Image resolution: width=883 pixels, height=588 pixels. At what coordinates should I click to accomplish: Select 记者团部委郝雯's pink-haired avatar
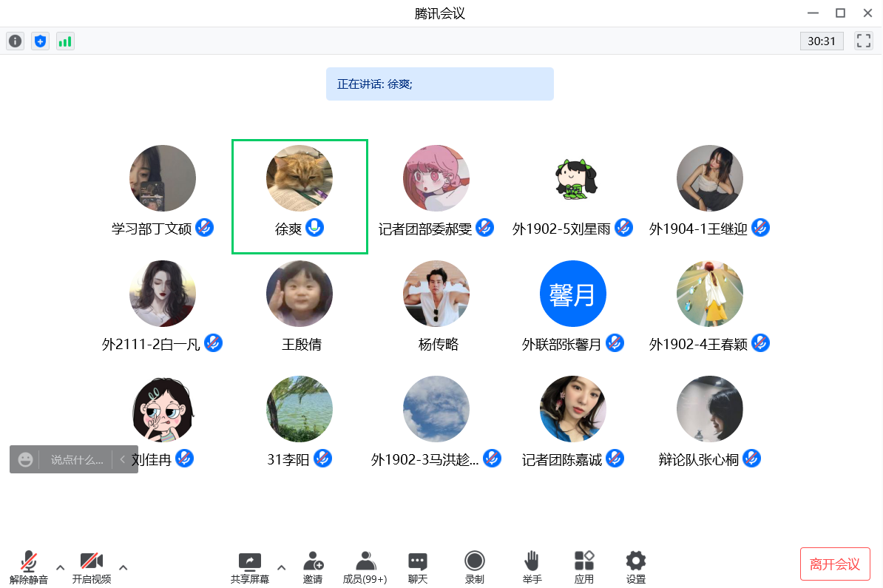coord(436,178)
